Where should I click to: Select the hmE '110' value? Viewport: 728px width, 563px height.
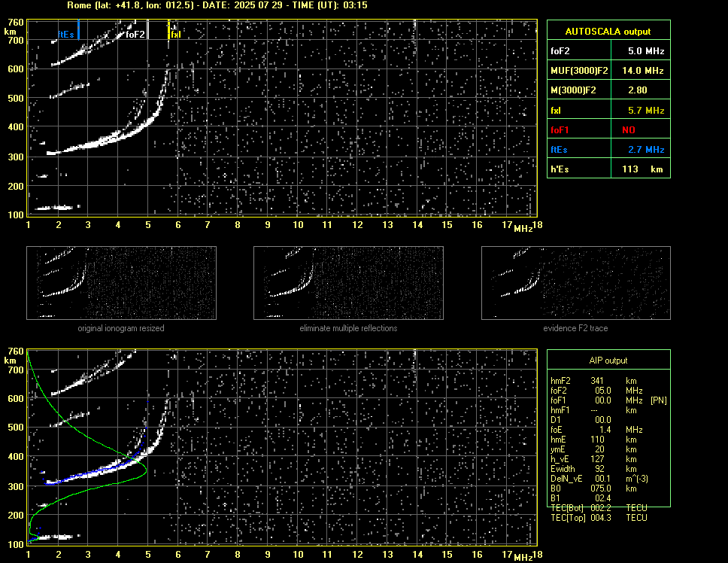pyautogui.click(x=597, y=440)
